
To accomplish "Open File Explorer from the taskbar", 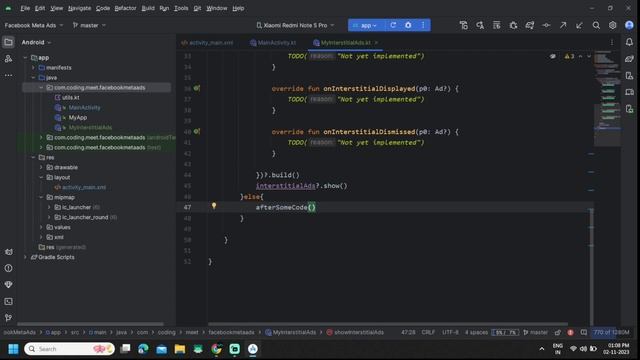I will [x=180, y=349].
